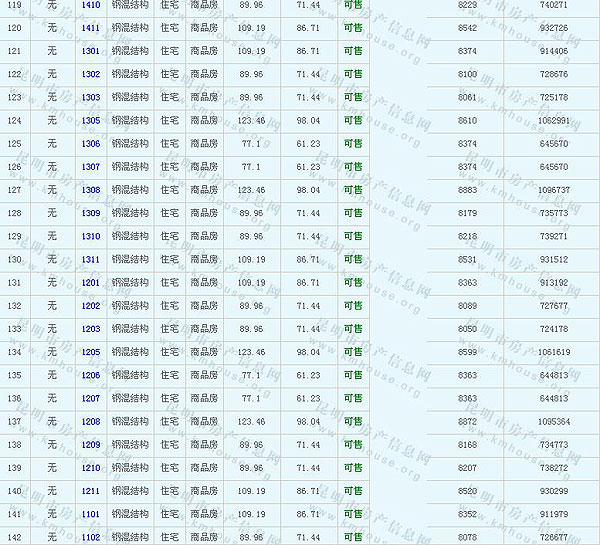Viewport: 600px width, 545px height.
Task: Click room 1309 link
Action: pyautogui.click(x=91, y=213)
